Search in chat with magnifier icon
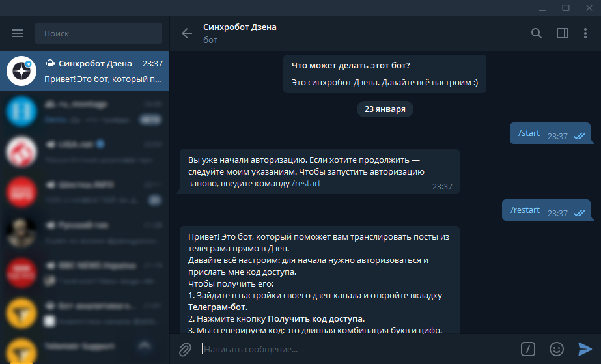601x364 pixels. point(537,33)
